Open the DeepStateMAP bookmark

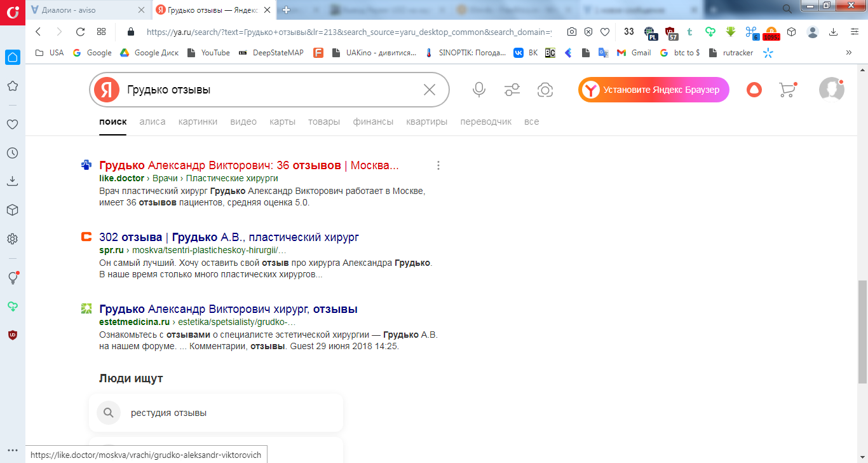coord(271,53)
